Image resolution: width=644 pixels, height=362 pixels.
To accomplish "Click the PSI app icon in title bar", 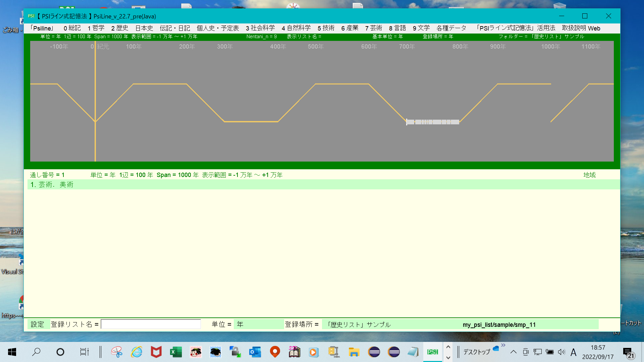I will (31, 16).
